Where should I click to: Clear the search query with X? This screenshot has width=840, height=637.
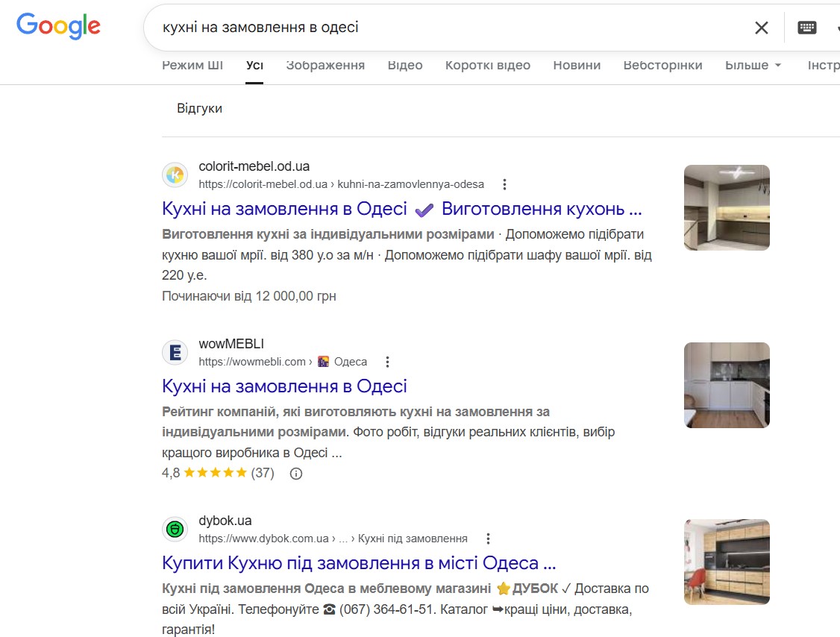761,28
